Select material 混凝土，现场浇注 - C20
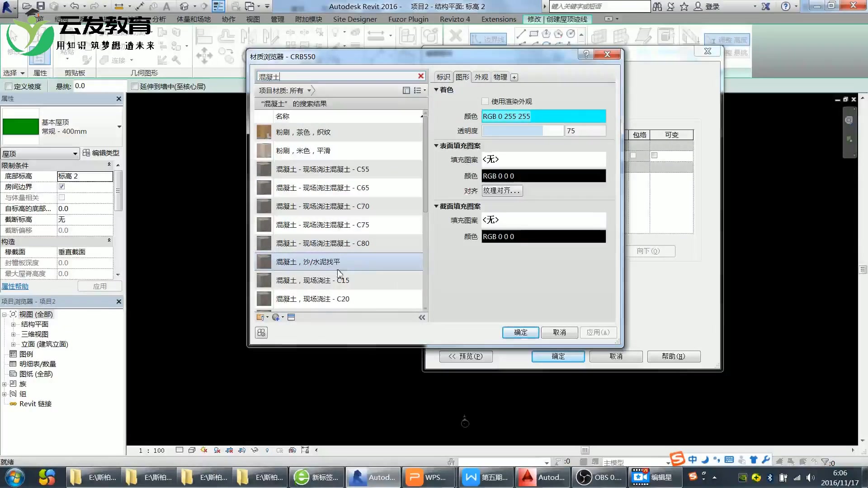 [x=312, y=299]
